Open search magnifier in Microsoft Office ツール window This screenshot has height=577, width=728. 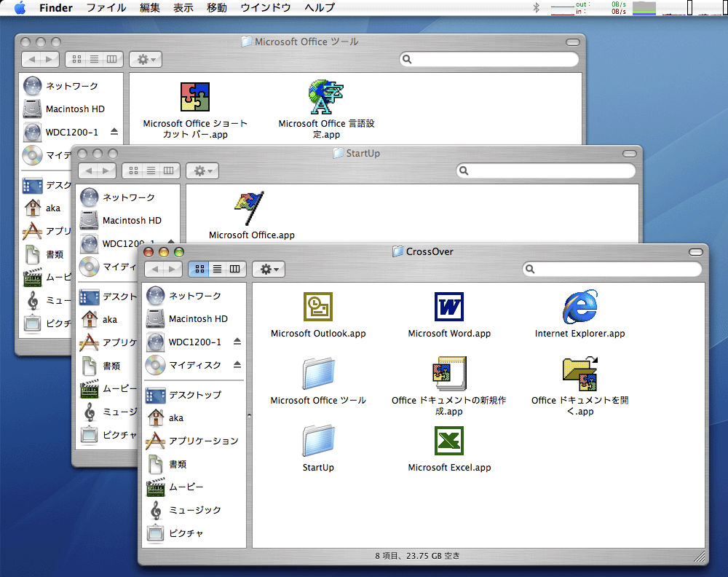[407, 59]
